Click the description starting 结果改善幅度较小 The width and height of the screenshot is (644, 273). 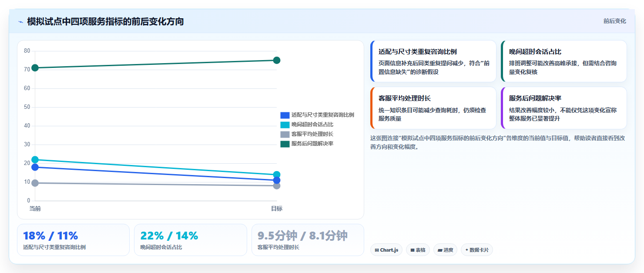[x=563, y=114]
